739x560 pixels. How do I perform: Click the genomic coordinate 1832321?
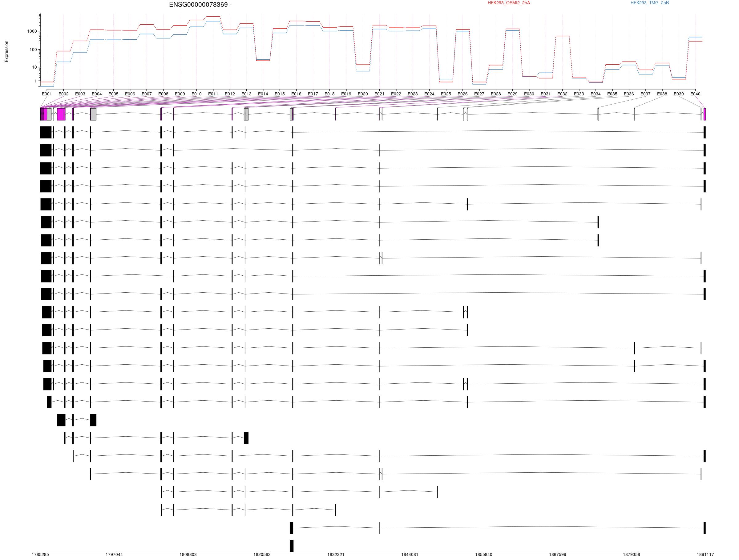tap(336, 555)
